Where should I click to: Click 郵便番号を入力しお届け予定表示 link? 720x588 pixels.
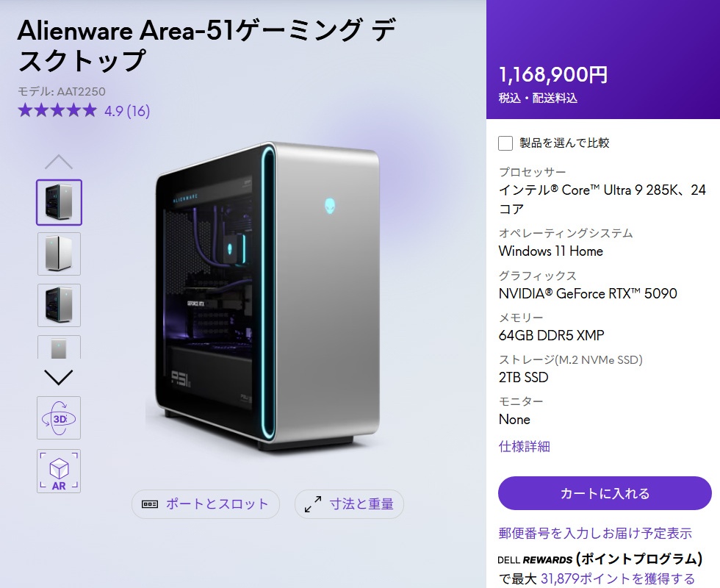click(595, 533)
